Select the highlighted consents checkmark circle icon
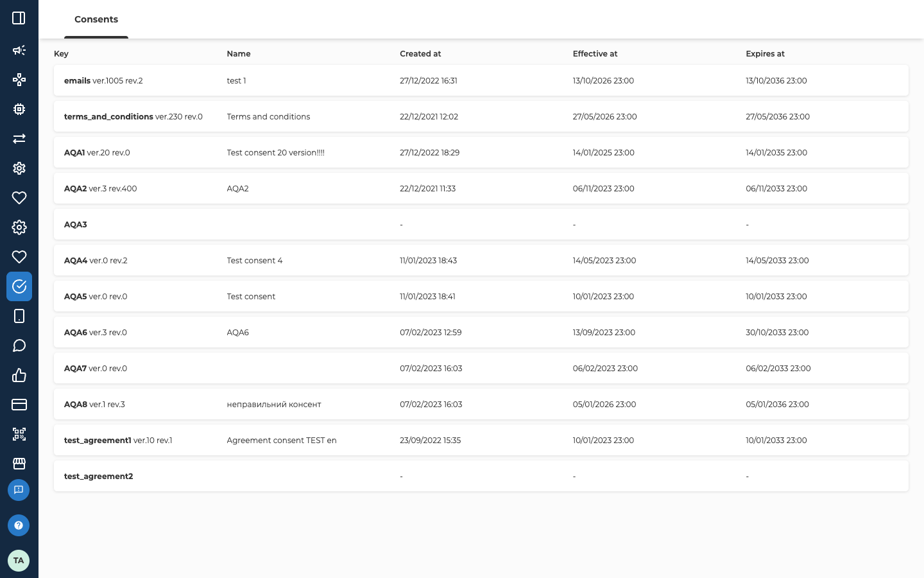The width and height of the screenshot is (924, 578). 19,286
